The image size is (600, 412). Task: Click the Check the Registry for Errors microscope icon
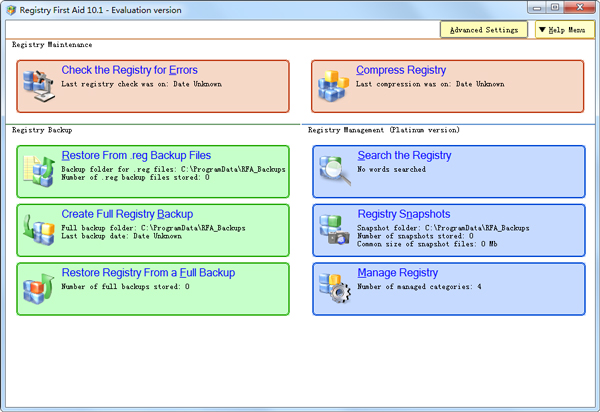39,86
